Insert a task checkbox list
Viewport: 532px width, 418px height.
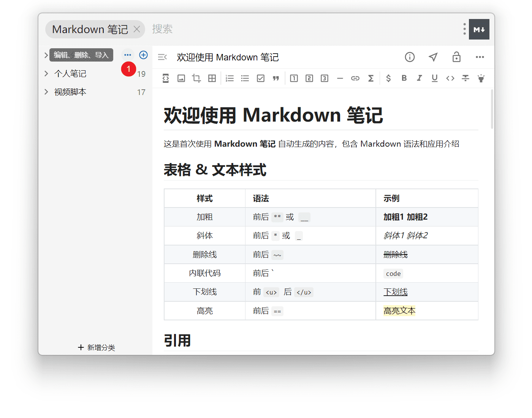tap(261, 78)
